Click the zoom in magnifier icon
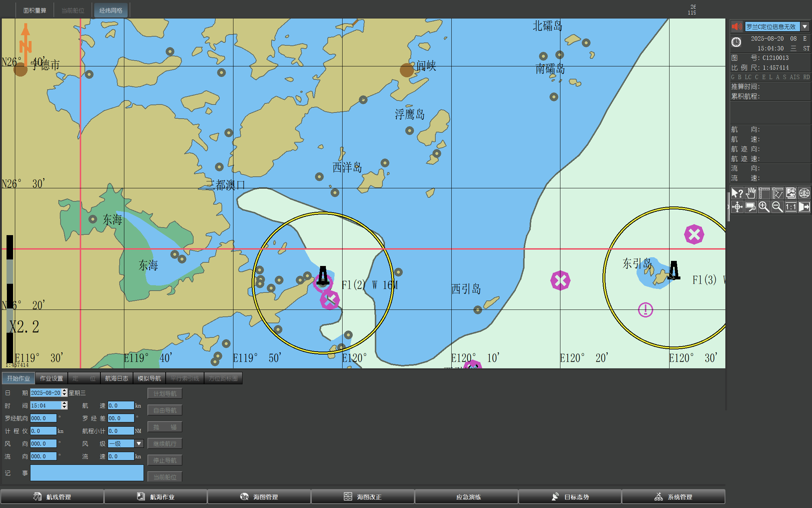812x508 pixels. point(764,207)
